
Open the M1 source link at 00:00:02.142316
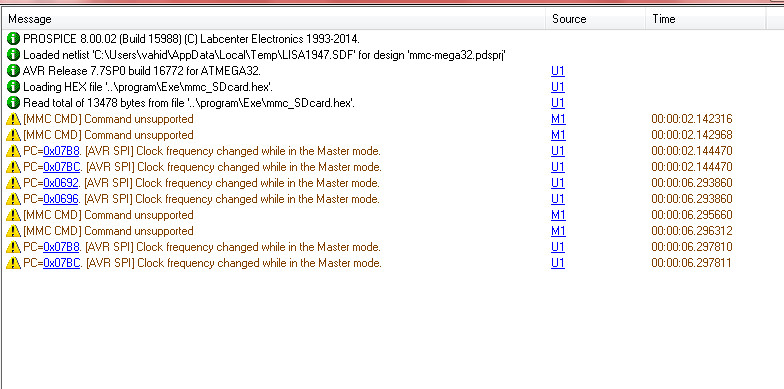[x=558, y=119]
